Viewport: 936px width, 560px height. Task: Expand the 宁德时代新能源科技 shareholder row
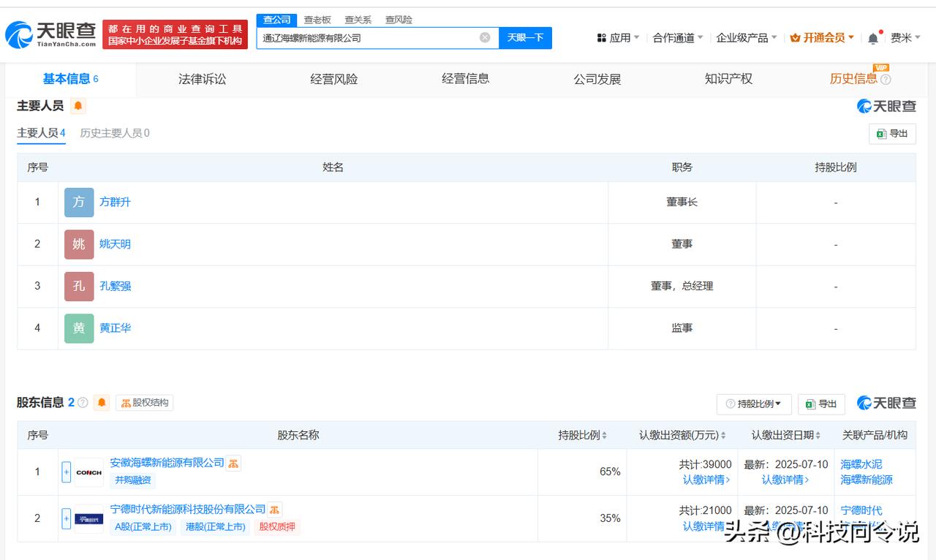tap(67, 519)
